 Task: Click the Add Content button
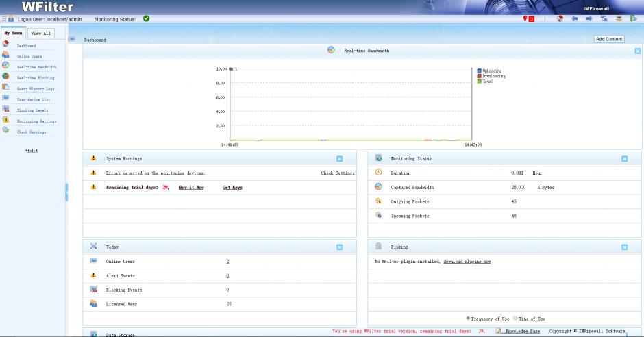[609, 39]
